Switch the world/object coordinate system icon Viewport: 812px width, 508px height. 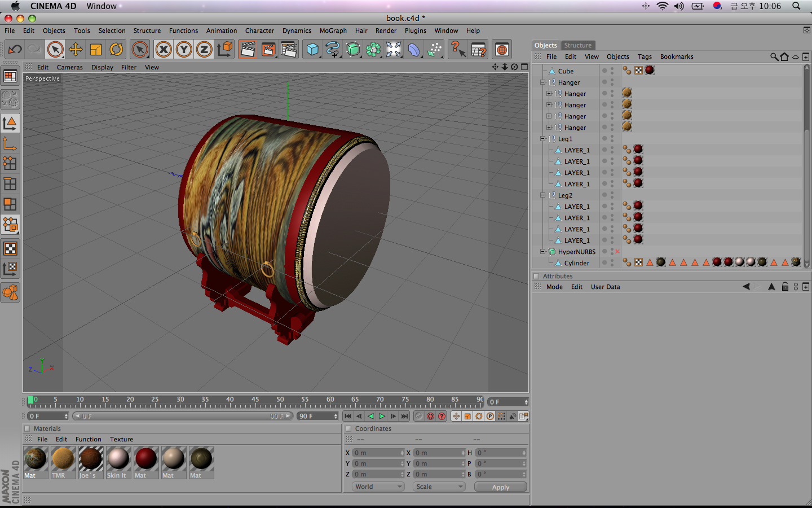pos(224,50)
